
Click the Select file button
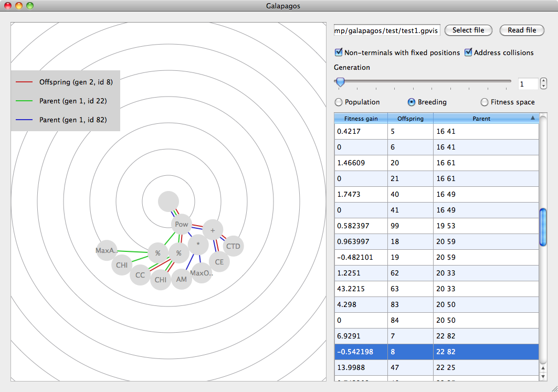coord(468,30)
